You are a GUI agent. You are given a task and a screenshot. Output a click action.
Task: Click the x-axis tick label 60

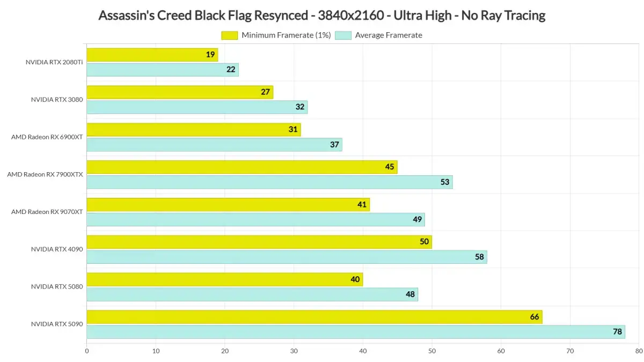(x=501, y=351)
